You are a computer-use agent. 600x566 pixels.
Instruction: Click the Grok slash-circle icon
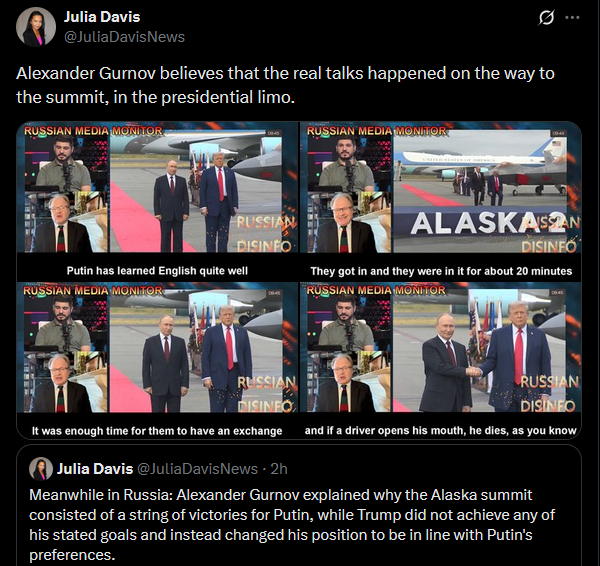546,18
